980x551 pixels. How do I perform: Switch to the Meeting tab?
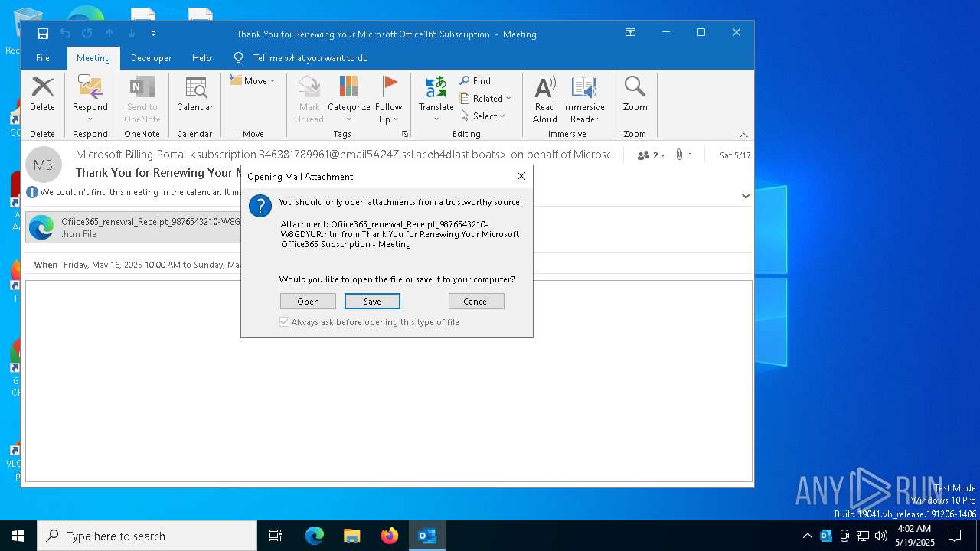[93, 58]
